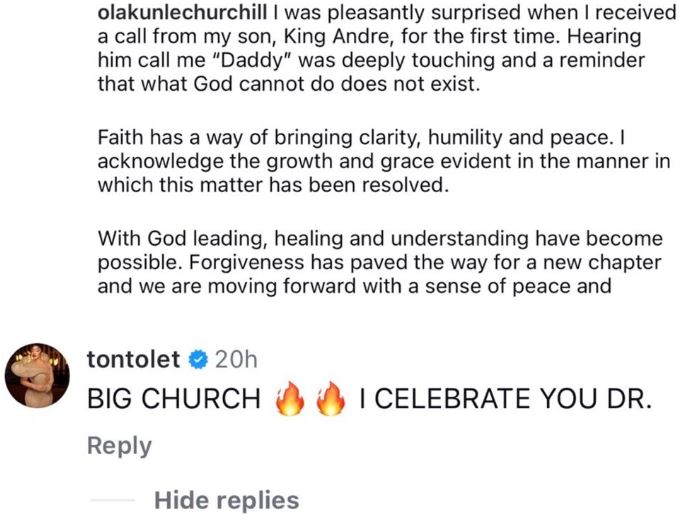Click the 20h comment timestamp
The image size is (685, 521).
point(237,359)
